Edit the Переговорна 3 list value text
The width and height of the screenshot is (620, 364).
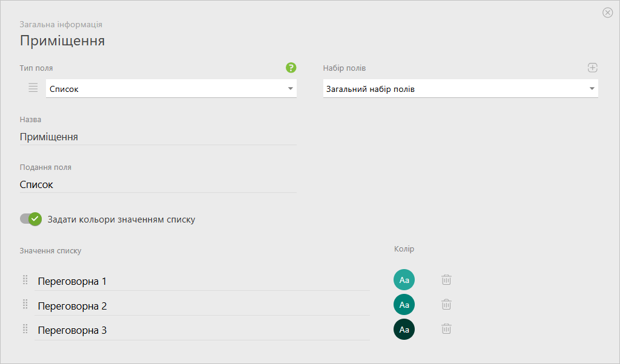tap(202, 331)
